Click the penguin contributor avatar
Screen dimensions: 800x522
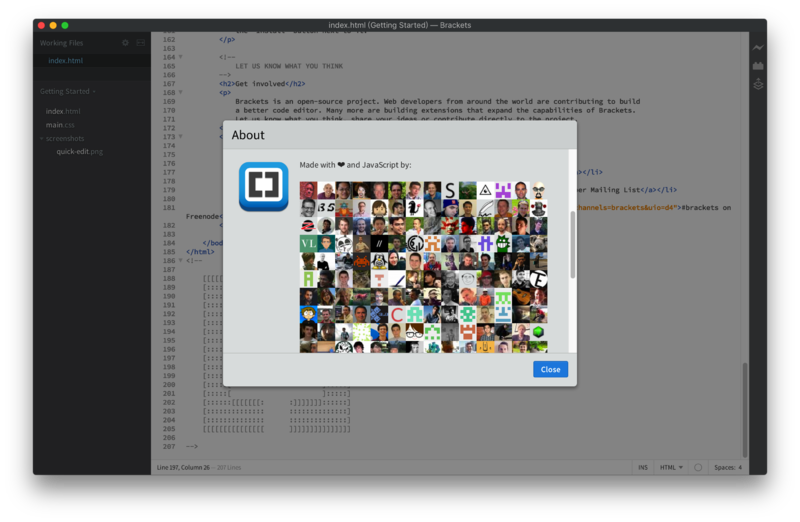[379, 261]
